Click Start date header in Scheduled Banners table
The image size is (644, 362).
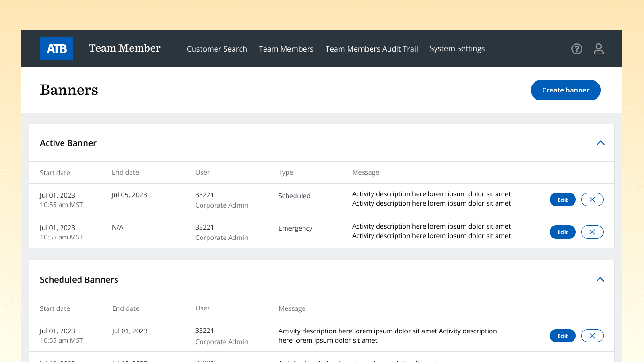tap(55, 308)
